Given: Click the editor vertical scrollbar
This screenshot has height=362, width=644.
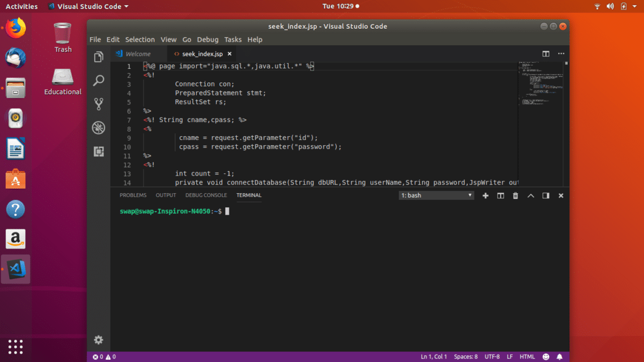Looking at the screenshot, I should click(567, 123).
